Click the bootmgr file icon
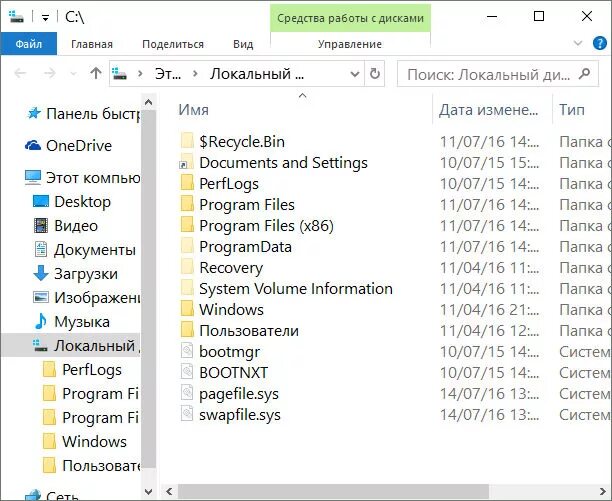 click(x=187, y=351)
